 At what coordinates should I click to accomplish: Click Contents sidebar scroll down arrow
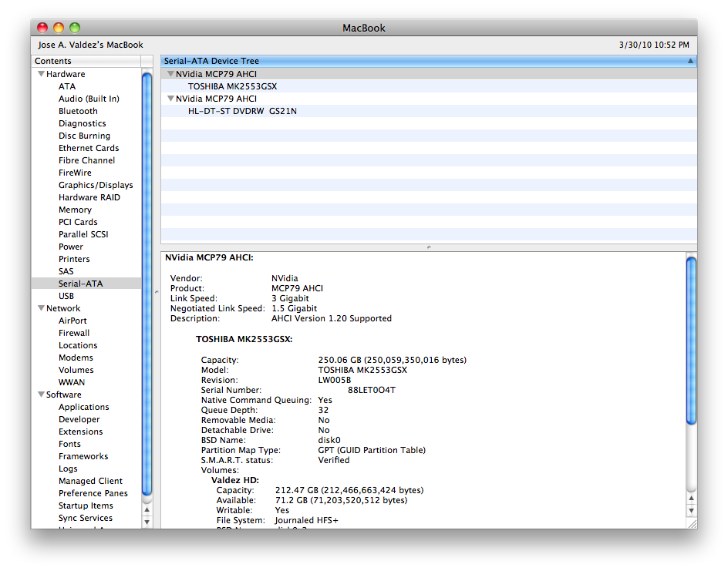point(147,522)
